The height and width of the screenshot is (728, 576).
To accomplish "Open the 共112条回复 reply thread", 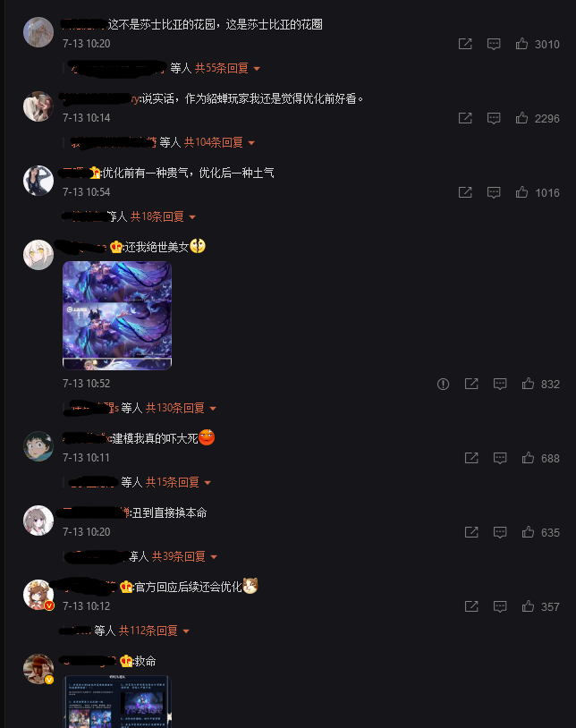I will (154, 631).
